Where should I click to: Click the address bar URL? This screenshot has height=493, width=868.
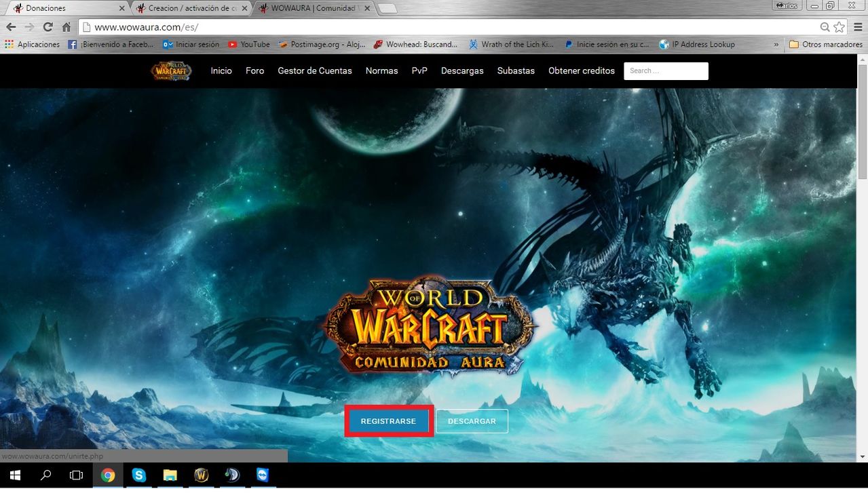pyautogui.click(x=146, y=27)
